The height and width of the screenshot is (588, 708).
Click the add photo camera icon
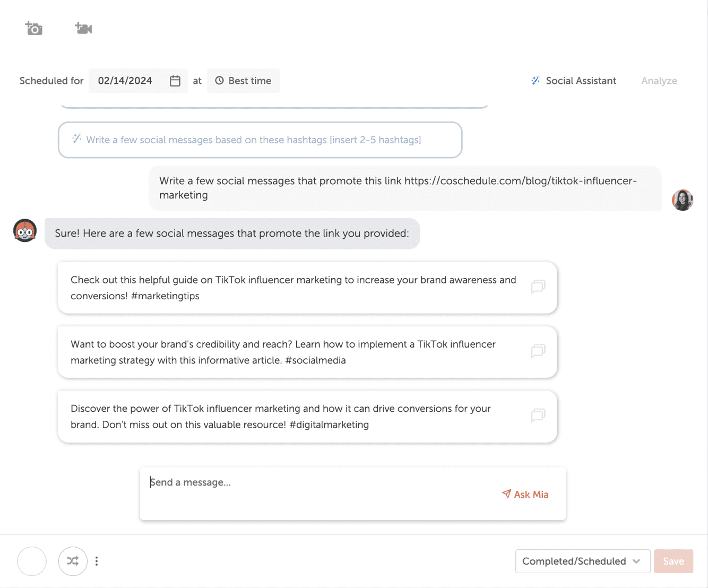point(34,28)
